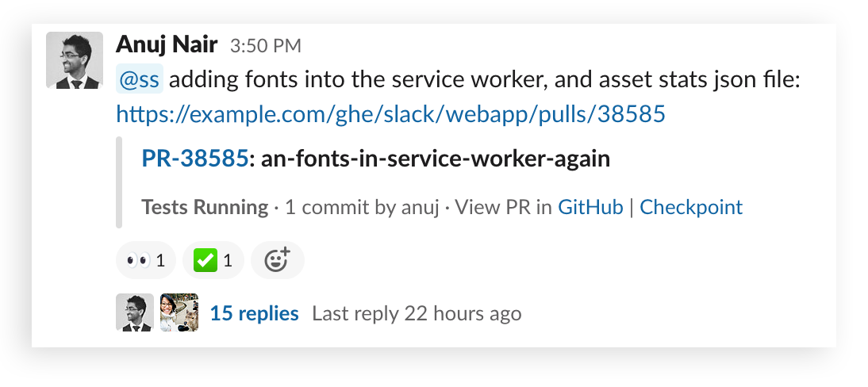Open Anuj Nair's profile via name
This screenshot has width=868, height=387.
pyautogui.click(x=167, y=44)
